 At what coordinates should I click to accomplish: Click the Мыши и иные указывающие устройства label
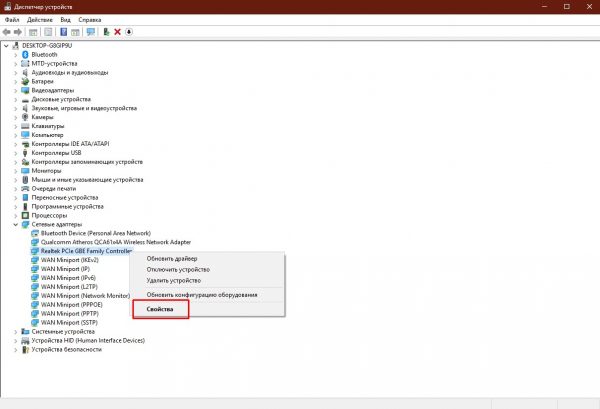pyautogui.click(x=87, y=179)
